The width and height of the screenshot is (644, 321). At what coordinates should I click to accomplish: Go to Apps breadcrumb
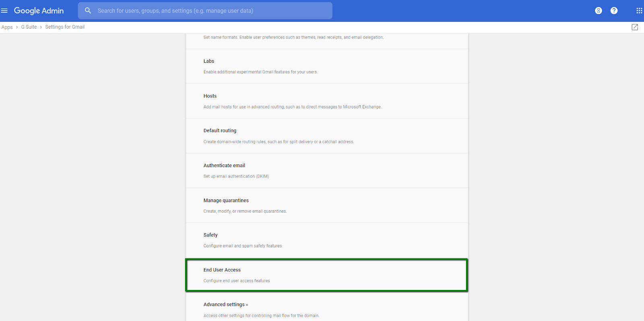pyautogui.click(x=7, y=27)
